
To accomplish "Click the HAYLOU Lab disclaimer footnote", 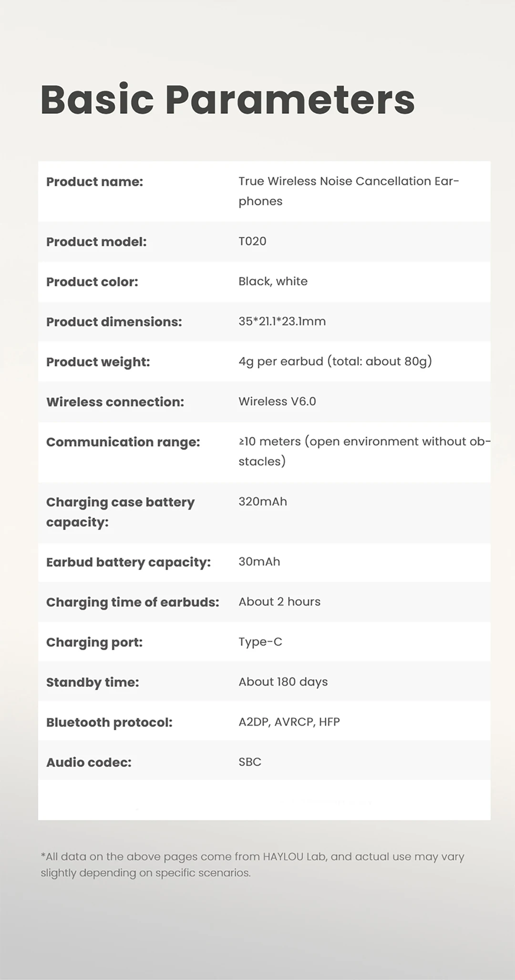I will 252,865.
